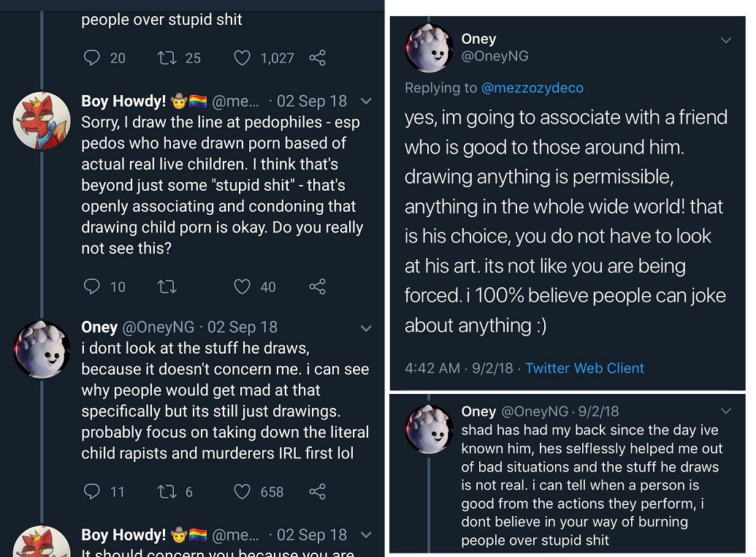Reply to the 1,027-like tweet
Viewport: 756px width, 557px height.
pyautogui.click(x=91, y=58)
